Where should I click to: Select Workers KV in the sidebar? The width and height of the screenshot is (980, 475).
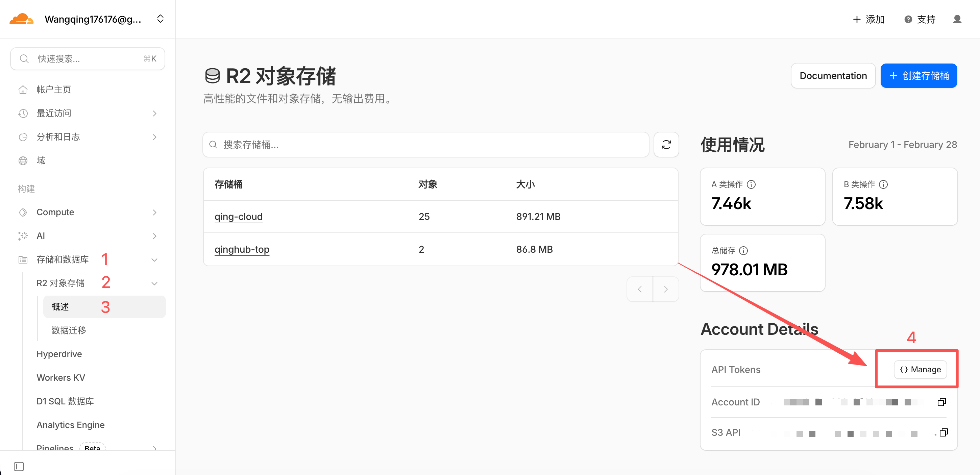pyautogui.click(x=61, y=377)
